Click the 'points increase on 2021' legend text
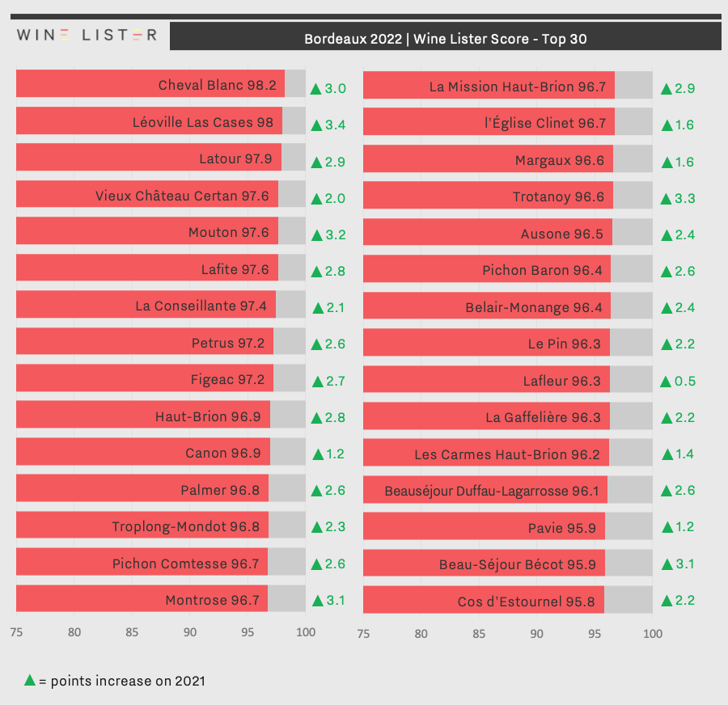Viewport: 728px width, 705px height. (x=128, y=682)
